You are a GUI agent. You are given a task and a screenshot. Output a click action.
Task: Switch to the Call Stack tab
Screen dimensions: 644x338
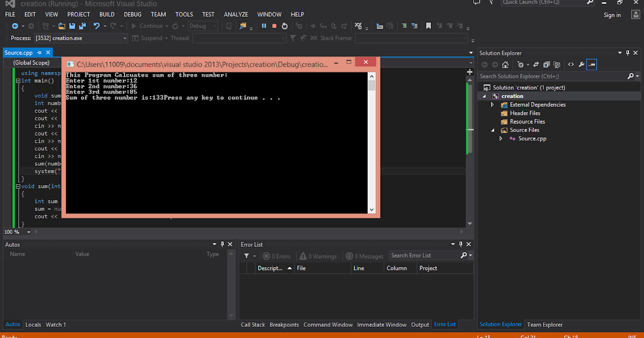[253, 325]
